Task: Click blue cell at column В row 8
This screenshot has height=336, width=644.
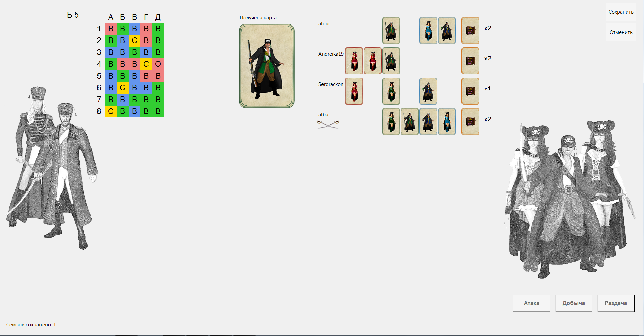Action: pyautogui.click(x=134, y=111)
